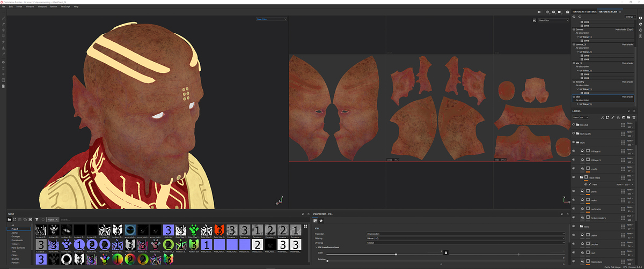
Task: Click the pause rendering icon in viewport toolbar
Action: [x=539, y=12]
